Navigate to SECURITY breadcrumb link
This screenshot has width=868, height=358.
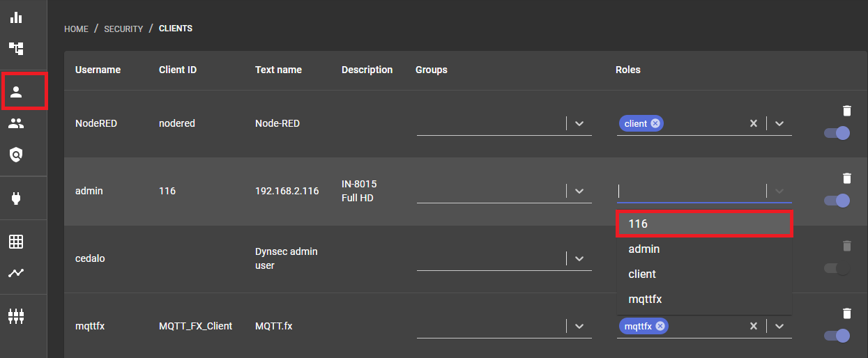[x=123, y=29]
